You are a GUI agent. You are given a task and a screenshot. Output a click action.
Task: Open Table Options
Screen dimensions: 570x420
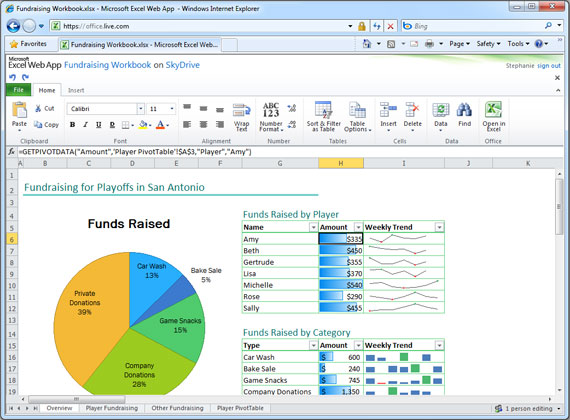[x=358, y=117]
